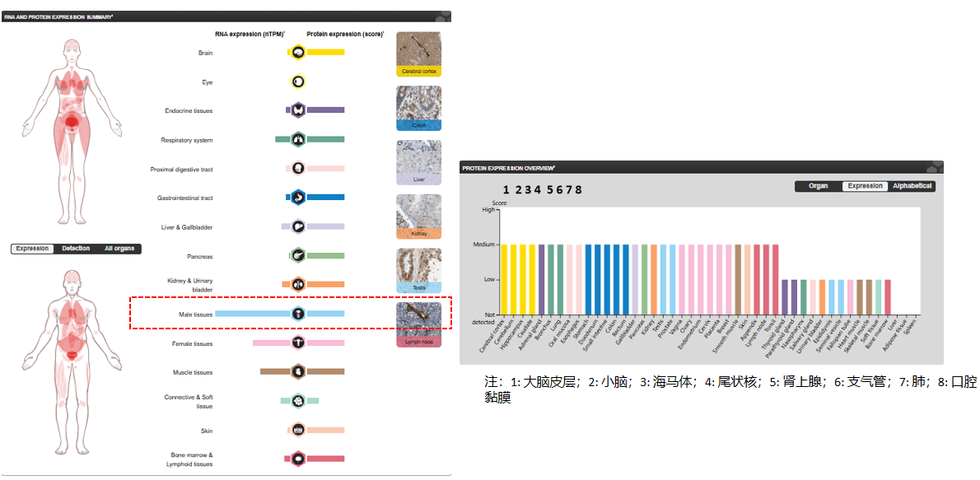Image resolution: width=980 pixels, height=480 pixels.
Task: Open the Testis staining thumbnail
Action: click(x=418, y=270)
